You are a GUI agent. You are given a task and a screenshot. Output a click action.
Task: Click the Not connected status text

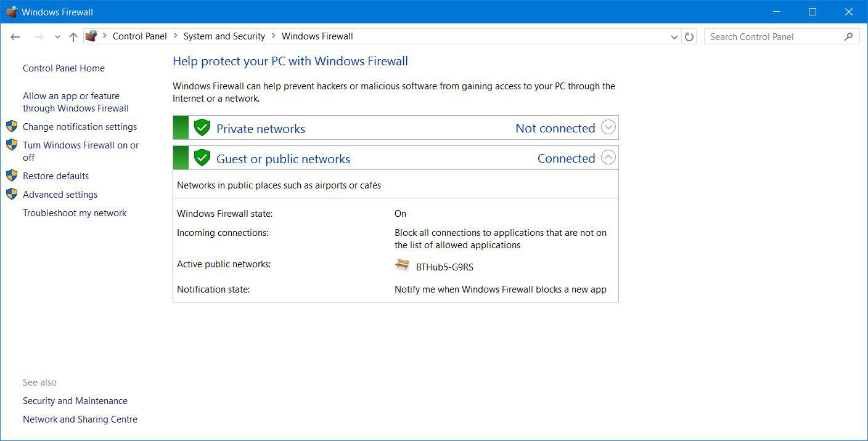pyautogui.click(x=555, y=128)
